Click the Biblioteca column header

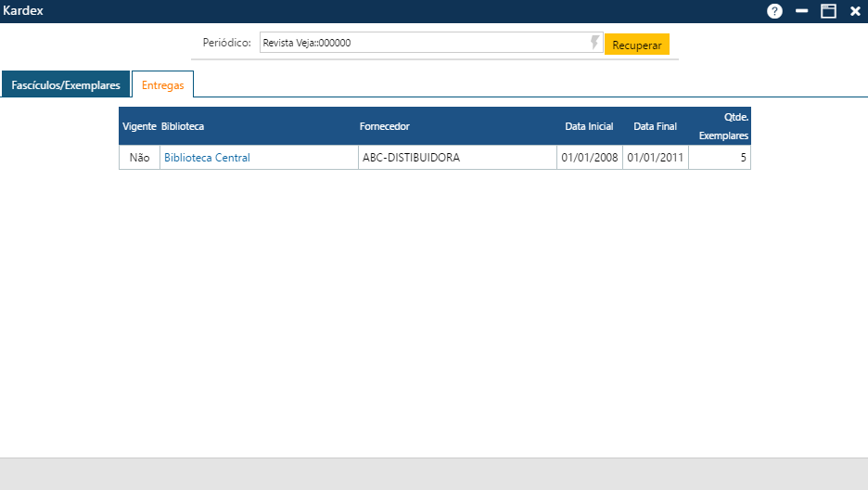tap(183, 126)
